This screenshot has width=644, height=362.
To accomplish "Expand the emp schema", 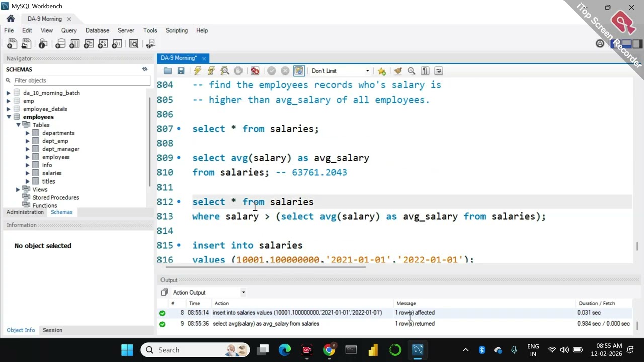I will click(x=8, y=101).
